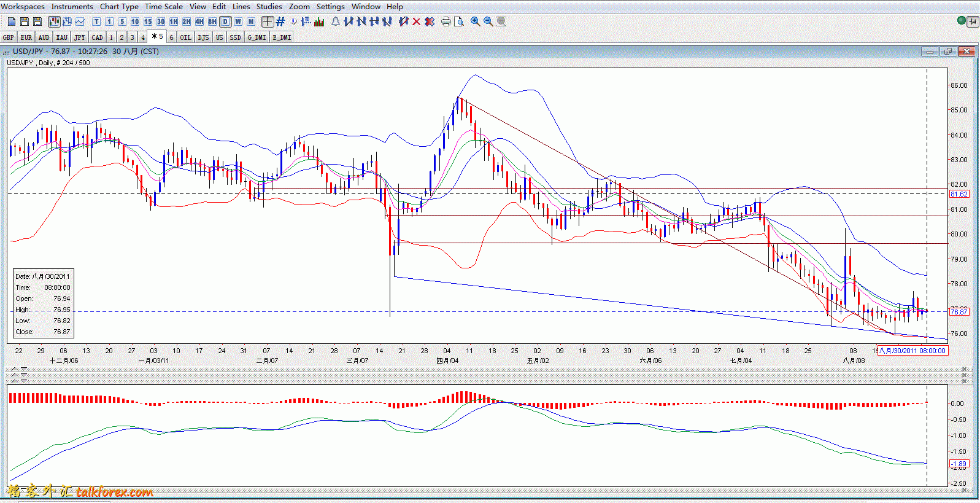Open the studies histogram icon

coord(319,21)
